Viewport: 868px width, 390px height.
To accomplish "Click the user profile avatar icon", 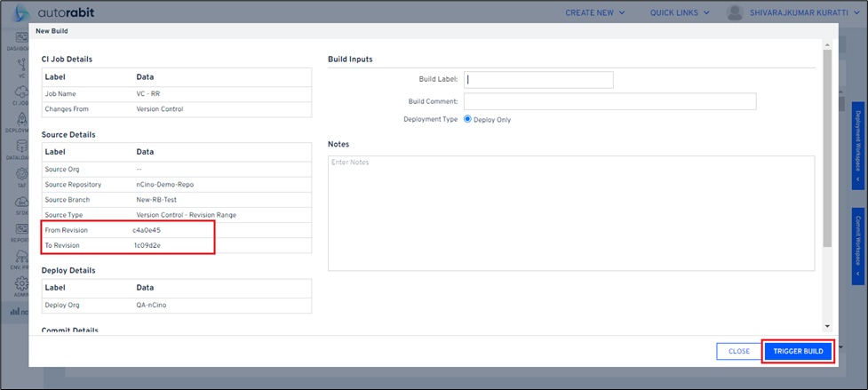I will coord(735,13).
